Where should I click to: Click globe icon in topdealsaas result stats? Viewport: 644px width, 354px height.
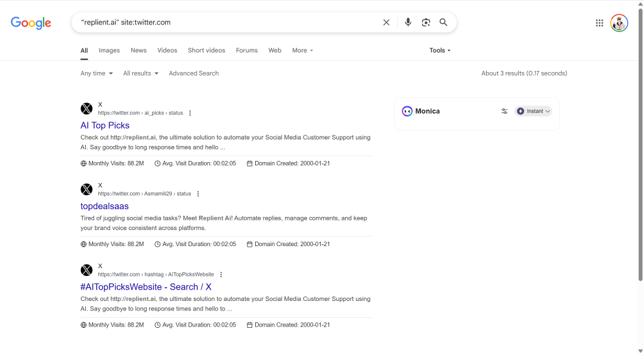click(x=83, y=244)
